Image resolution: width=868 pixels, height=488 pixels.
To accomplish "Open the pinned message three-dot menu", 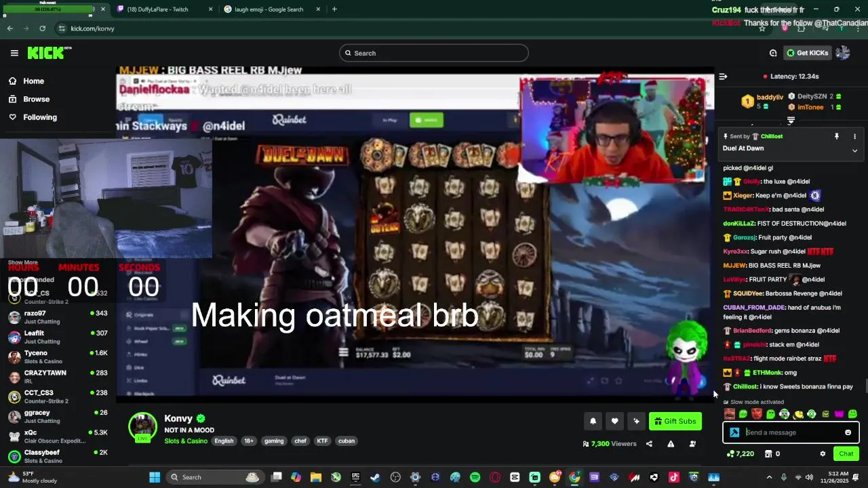I will (854, 136).
